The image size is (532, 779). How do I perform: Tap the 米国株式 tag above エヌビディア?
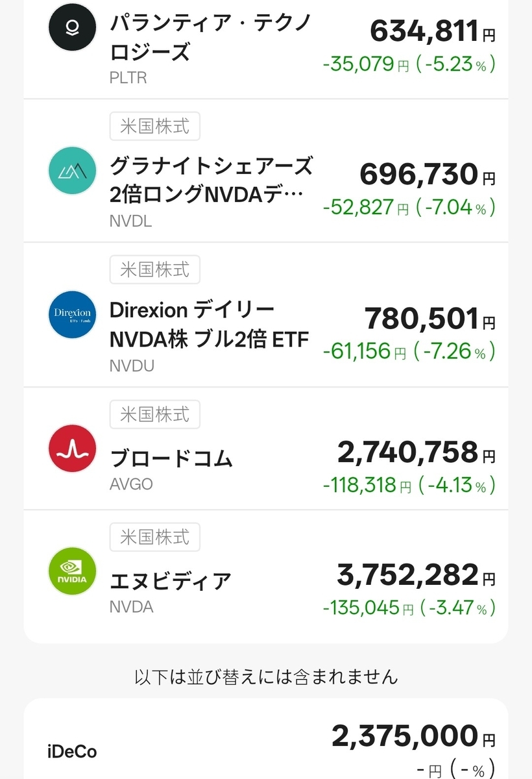[154, 537]
